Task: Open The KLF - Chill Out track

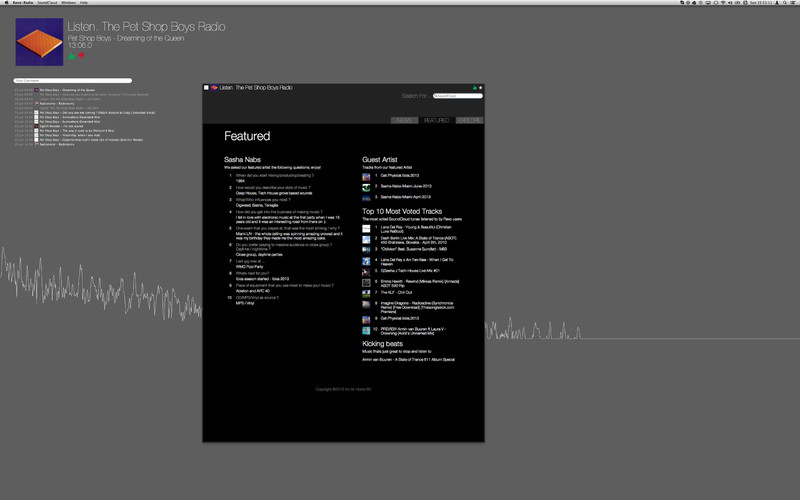Action: [x=396, y=292]
